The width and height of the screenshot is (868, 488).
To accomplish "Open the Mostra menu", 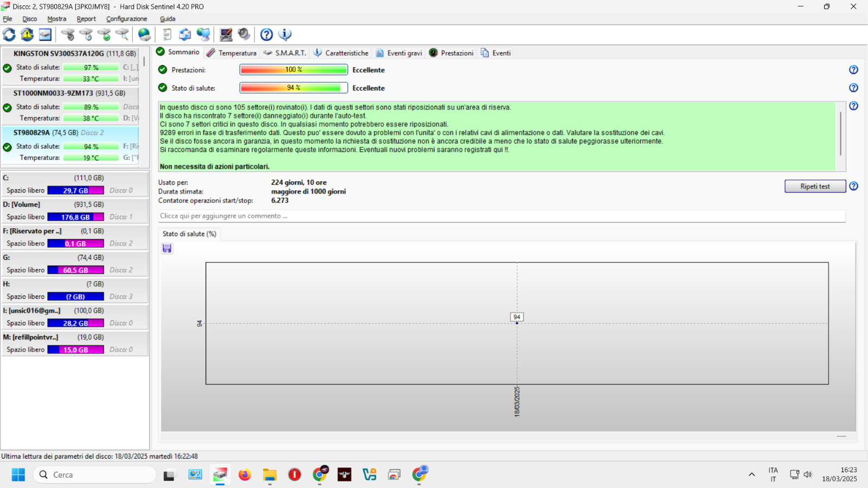I will tap(57, 19).
